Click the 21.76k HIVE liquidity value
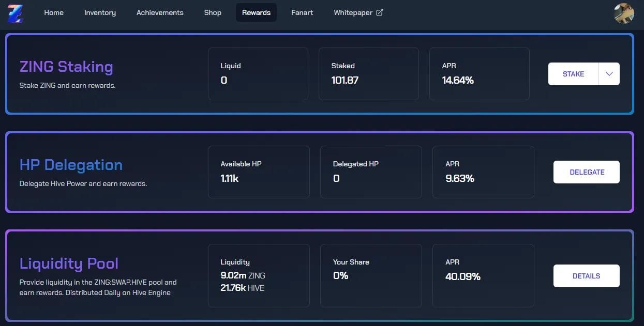 point(242,288)
